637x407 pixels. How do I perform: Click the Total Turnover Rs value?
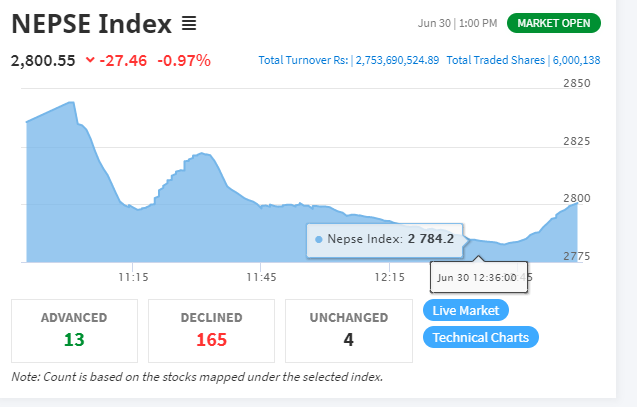[397, 60]
